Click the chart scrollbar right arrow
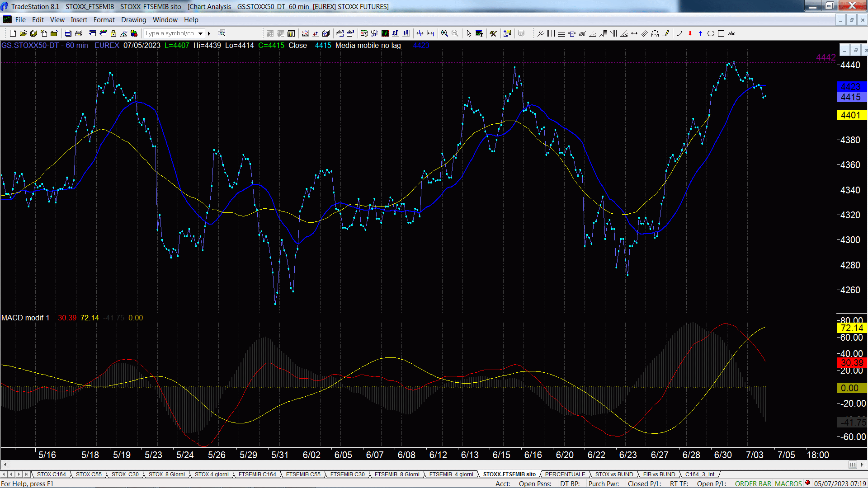The height and width of the screenshot is (488, 868). 863,465
